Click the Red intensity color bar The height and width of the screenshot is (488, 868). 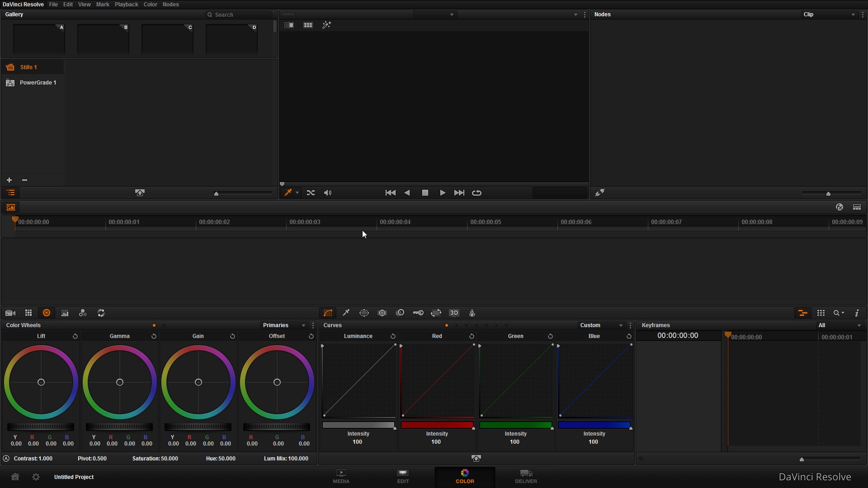(437, 425)
